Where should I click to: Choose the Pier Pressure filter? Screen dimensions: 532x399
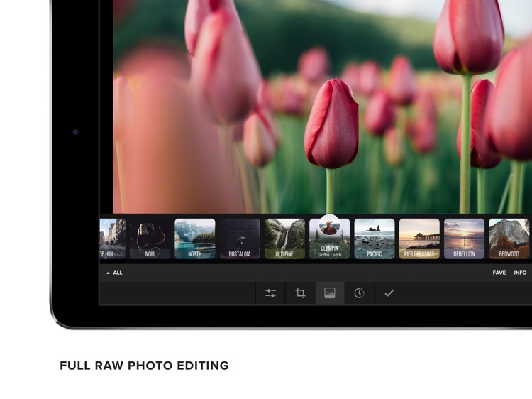(x=419, y=239)
